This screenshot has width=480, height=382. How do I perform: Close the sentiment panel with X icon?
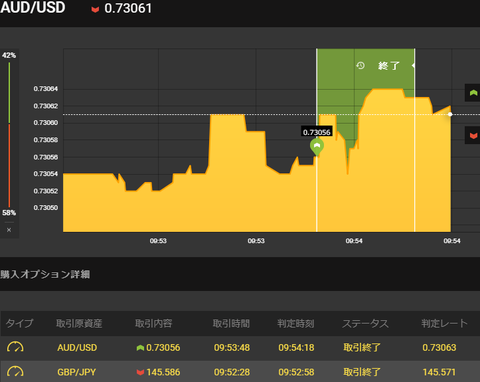[x=9, y=230]
